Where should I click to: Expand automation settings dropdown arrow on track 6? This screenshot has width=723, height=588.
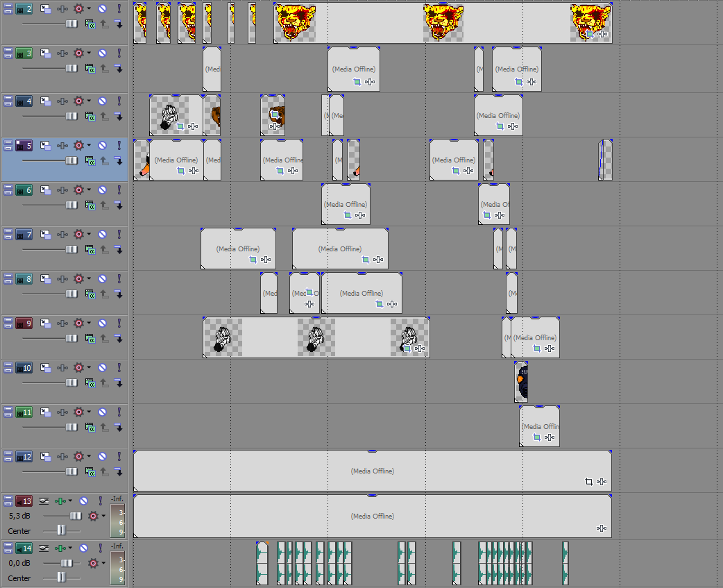tap(90, 190)
